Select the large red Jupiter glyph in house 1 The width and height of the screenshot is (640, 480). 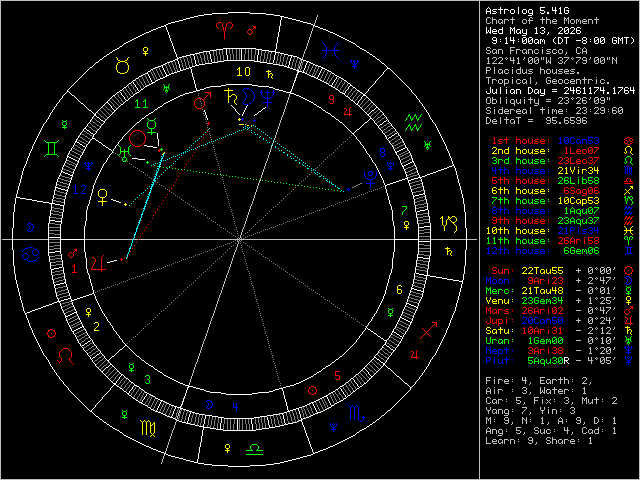pos(99,264)
